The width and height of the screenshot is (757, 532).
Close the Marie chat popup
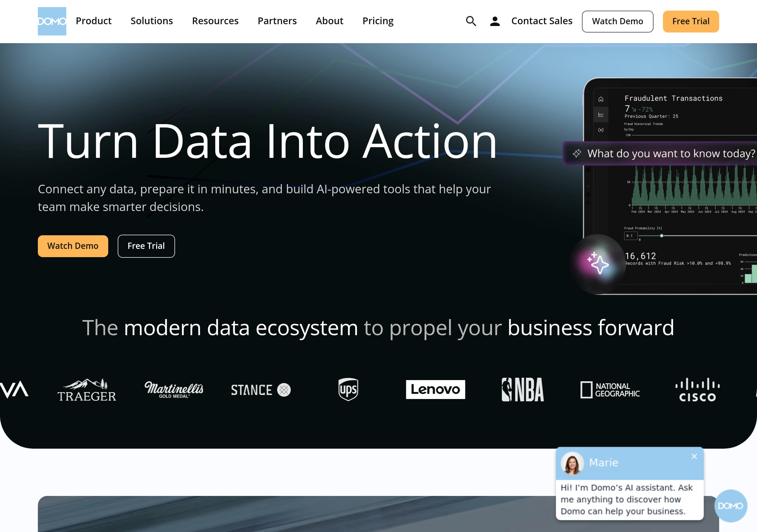click(x=694, y=456)
